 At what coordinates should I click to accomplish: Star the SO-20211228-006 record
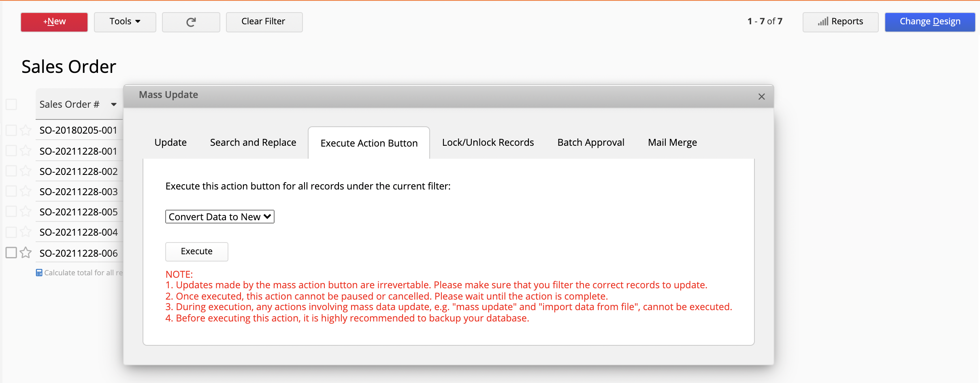[x=26, y=253]
